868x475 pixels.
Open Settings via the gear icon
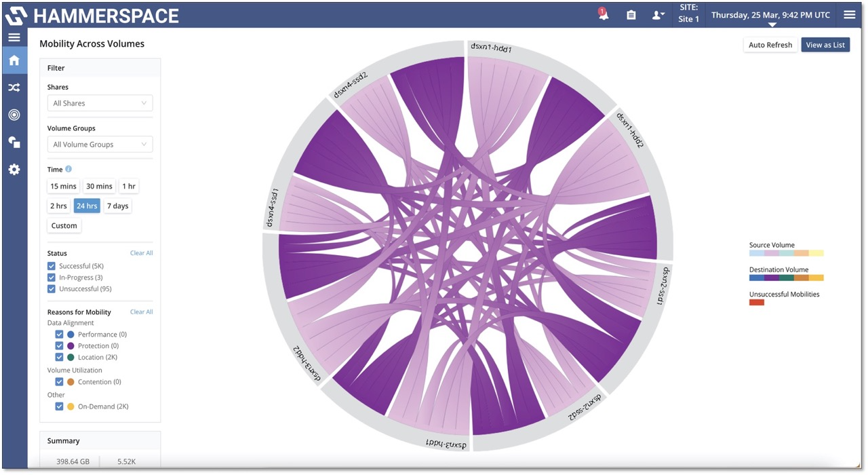pyautogui.click(x=14, y=170)
